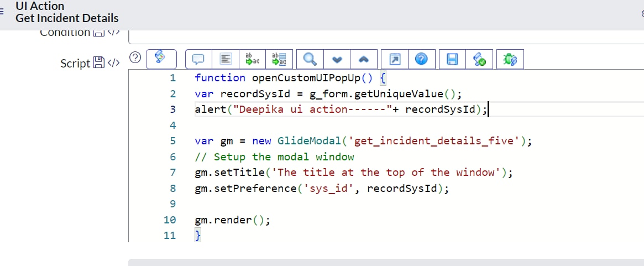Check script syntax icon with green check
This screenshot has height=266, width=644.
tap(479, 59)
